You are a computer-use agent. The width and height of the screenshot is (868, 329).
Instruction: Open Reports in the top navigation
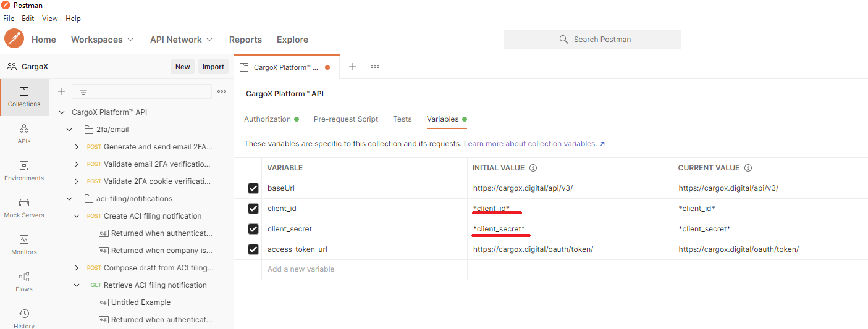pos(245,39)
